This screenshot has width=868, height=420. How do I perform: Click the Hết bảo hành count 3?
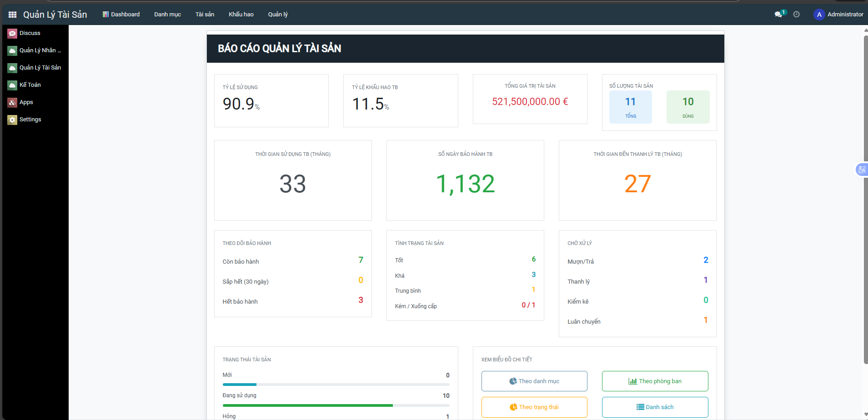(361, 300)
